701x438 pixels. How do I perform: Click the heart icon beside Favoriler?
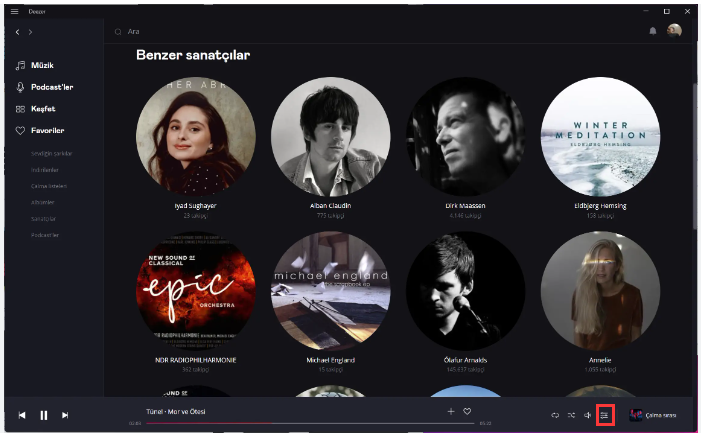tap(20, 131)
